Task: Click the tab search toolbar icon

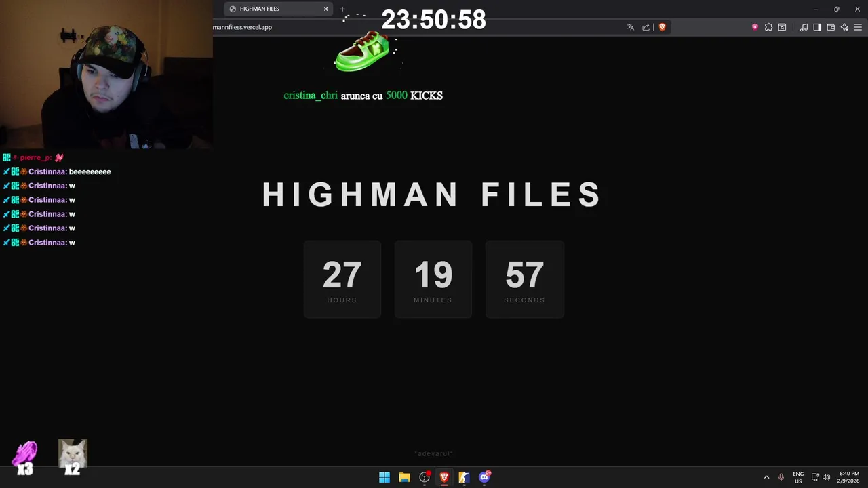Action: click(x=782, y=27)
